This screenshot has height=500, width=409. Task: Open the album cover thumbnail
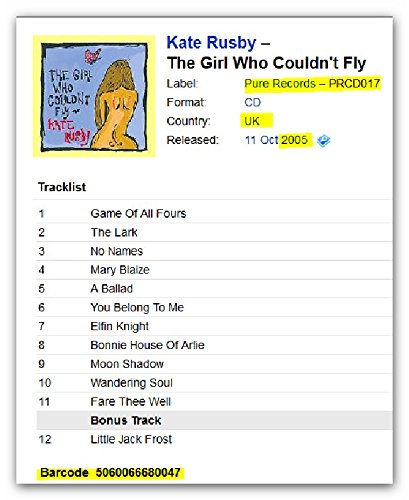[94, 96]
